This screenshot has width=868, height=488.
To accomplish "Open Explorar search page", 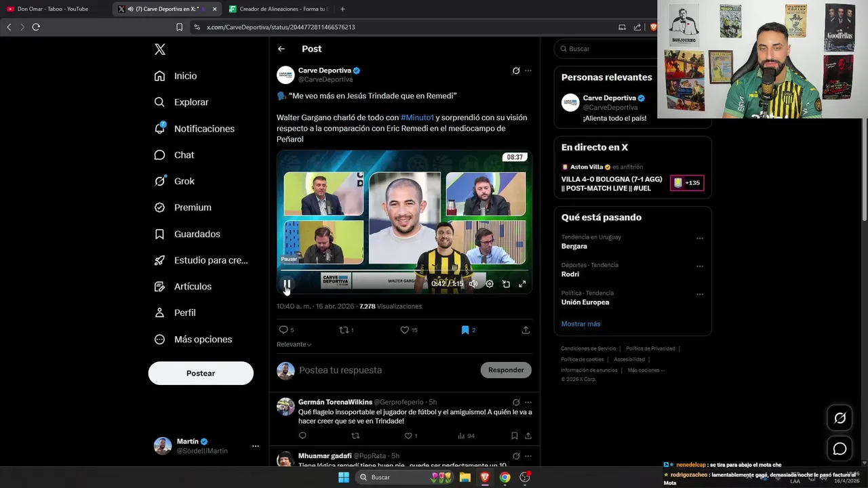I will pyautogui.click(x=181, y=102).
